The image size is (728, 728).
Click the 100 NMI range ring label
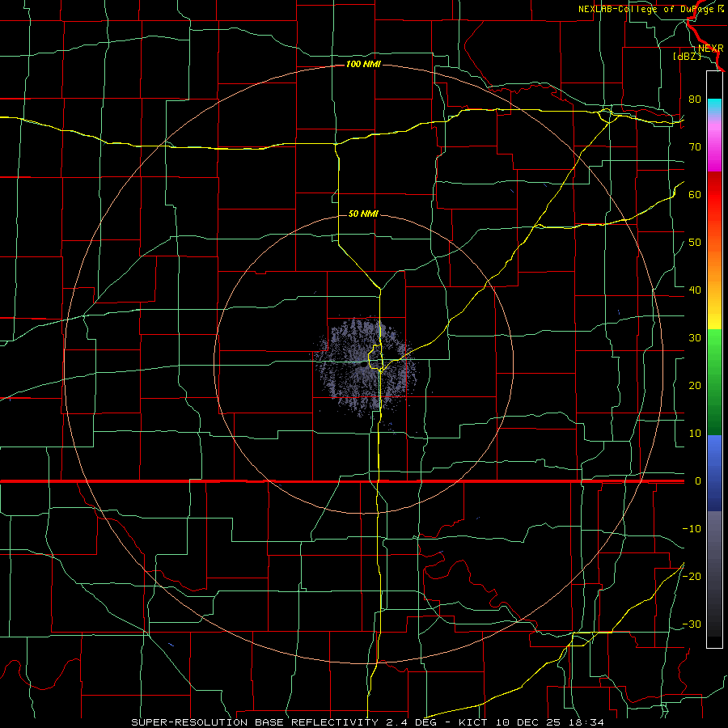click(363, 64)
